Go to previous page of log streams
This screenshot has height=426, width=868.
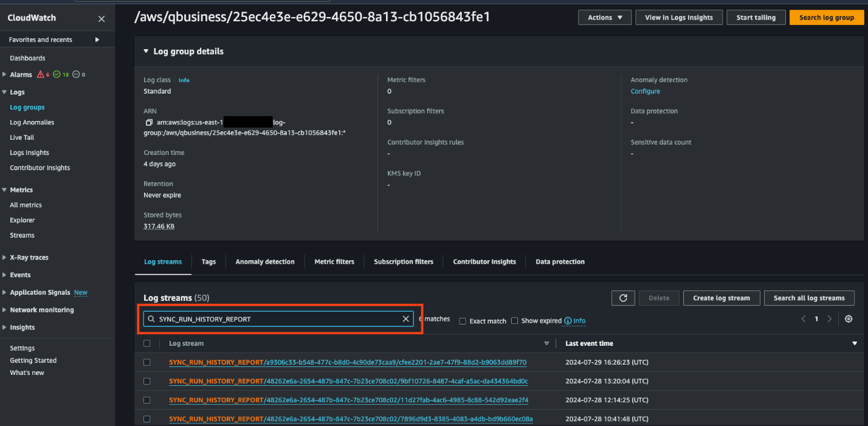pyautogui.click(x=804, y=319)
